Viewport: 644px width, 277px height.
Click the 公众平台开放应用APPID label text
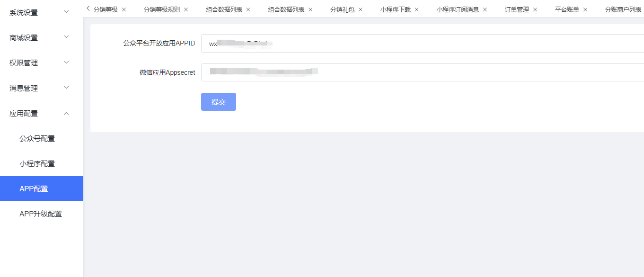[x=159, y=43]
